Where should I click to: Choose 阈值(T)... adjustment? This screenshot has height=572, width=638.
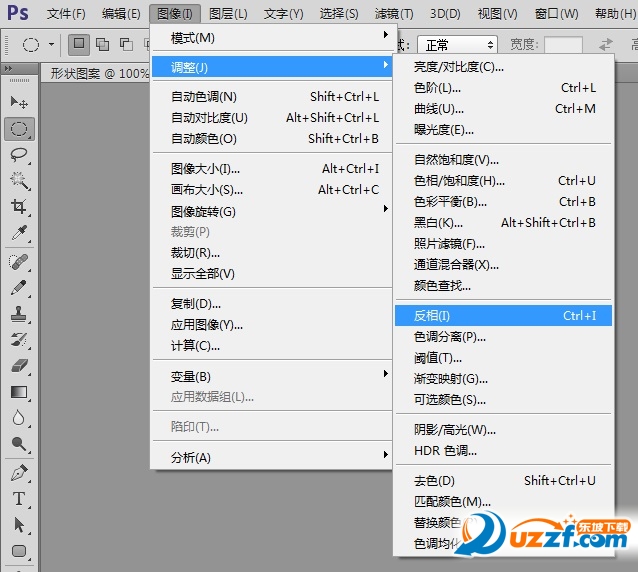[x=503, y=358]
